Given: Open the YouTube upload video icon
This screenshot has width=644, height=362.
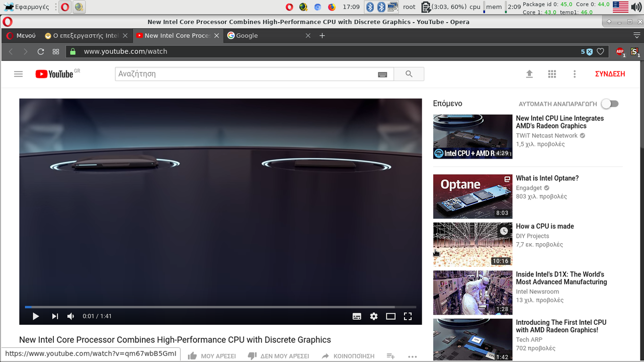Looking at the screenshot, I should click(x=529, y=74).
